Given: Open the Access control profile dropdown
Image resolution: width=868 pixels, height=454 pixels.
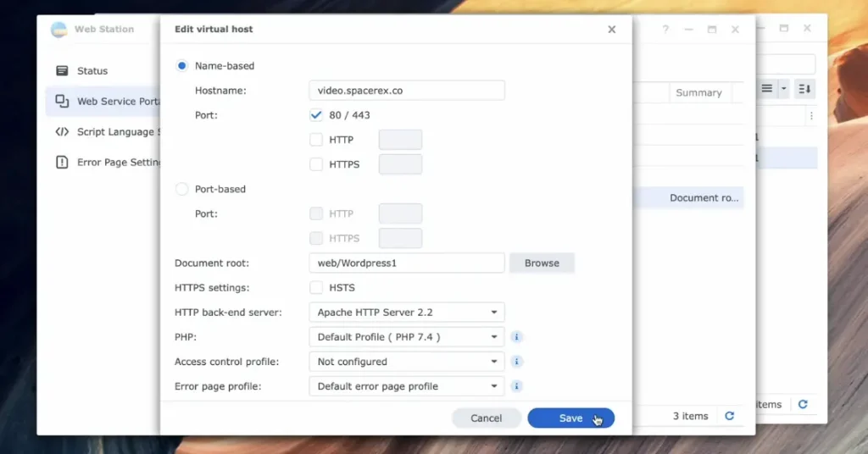Looking at the screenshot, I should point(407,362).
